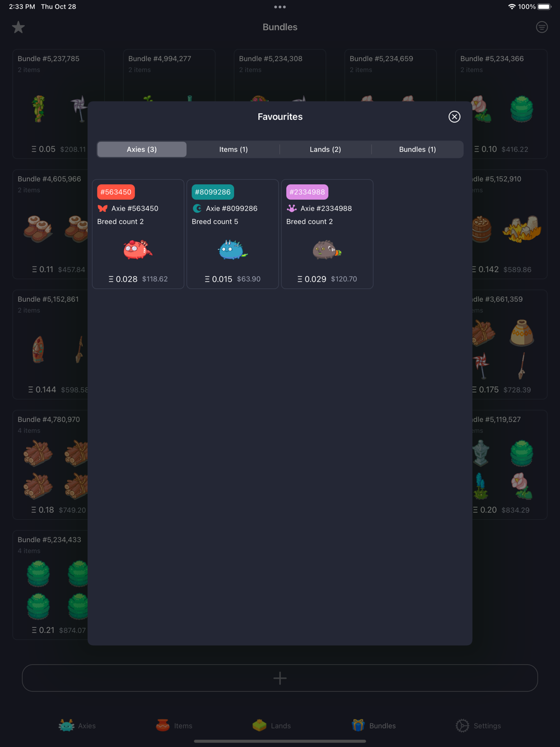Select the red butterfly class icon
The image size is (560, 747).
coord(102,208)
